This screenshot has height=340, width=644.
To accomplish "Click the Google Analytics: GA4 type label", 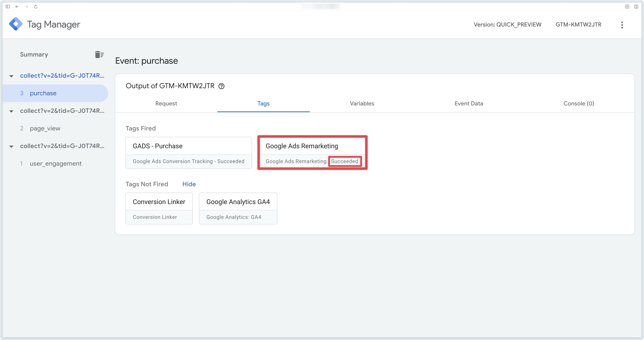I will (234, 217).
